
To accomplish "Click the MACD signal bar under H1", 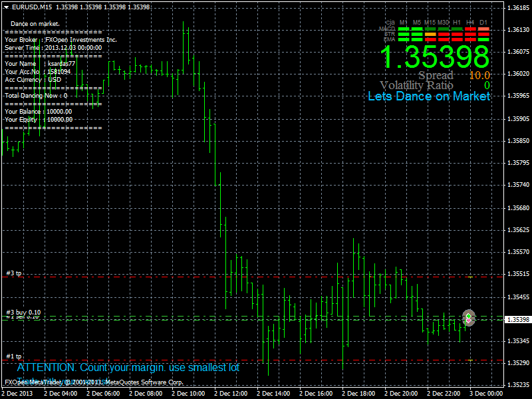I will point(457,29).
